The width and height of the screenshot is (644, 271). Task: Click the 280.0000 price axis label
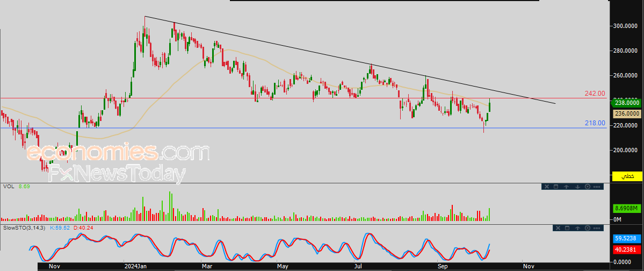627,51
